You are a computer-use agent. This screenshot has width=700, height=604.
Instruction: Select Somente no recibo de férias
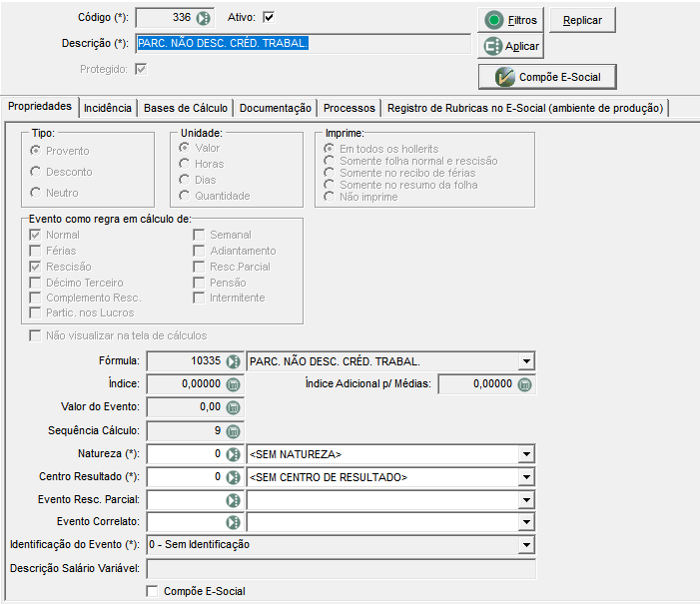coord(329,173)
